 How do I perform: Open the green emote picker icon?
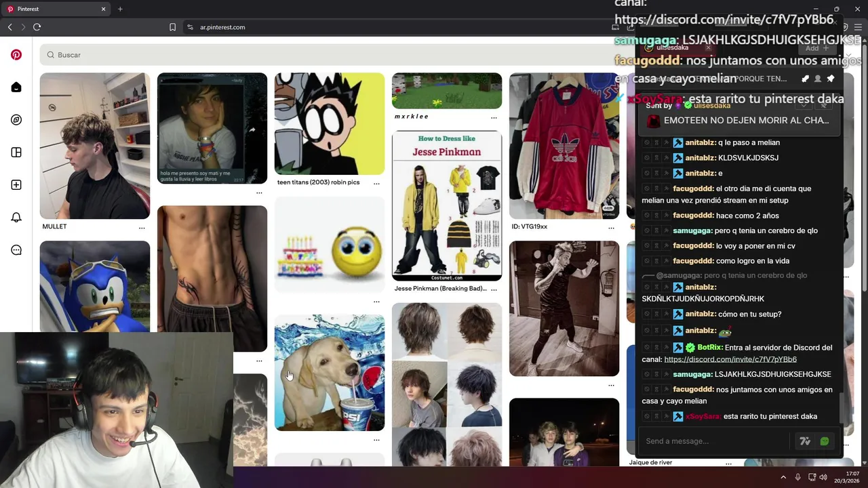[x=825, y=441]
